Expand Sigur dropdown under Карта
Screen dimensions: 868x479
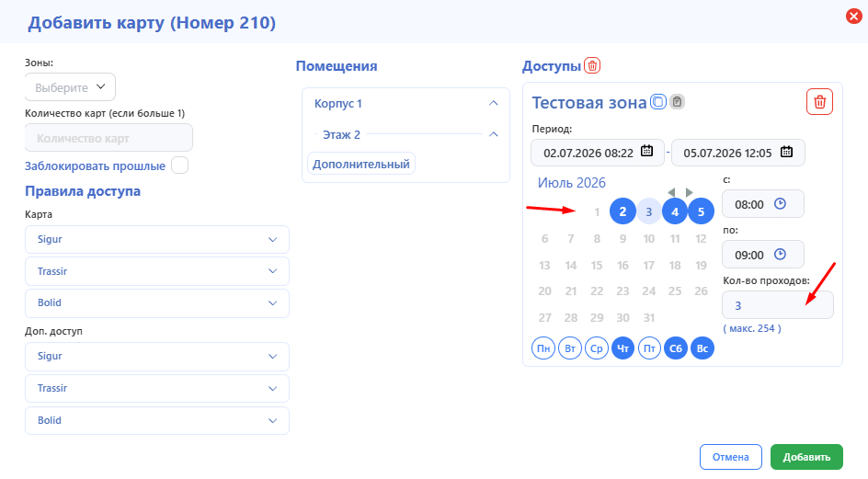156,239
